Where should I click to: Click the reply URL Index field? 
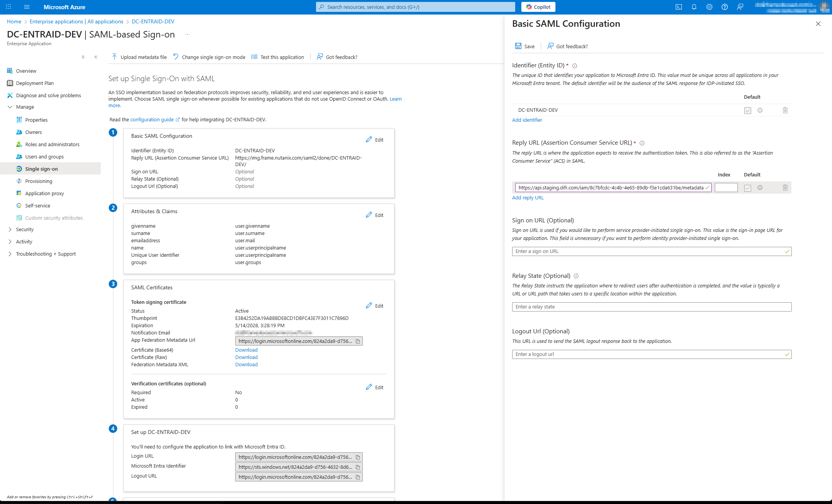pos(726,188)
